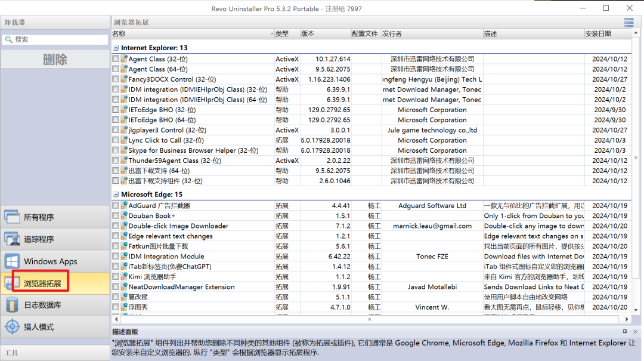The image size is (644, 361).
Task: Sort by the 安装日期 column header
Action: tap(608, 34)
